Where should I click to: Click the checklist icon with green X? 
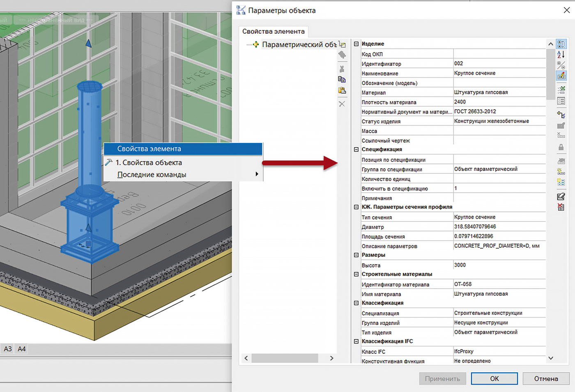(561, 90)
